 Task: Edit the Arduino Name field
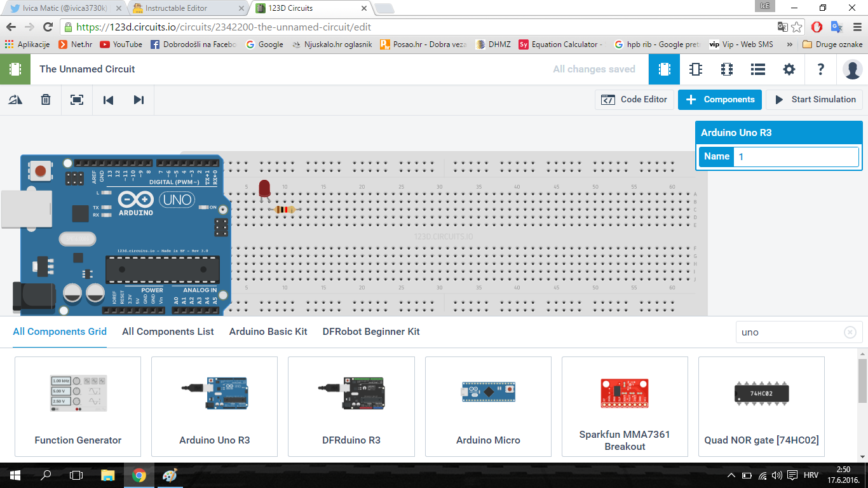point(796,156)
